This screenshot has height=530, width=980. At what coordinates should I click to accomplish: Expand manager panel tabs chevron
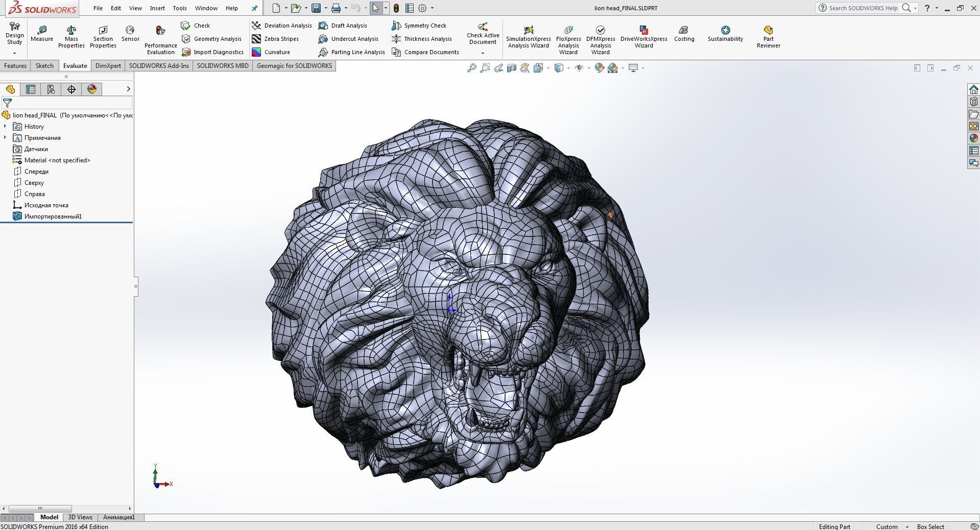point(128,89)
